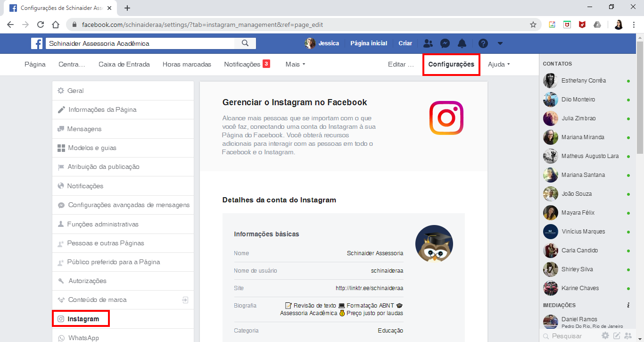Open the Help question mark icon
644x342 pixels.
483,43
